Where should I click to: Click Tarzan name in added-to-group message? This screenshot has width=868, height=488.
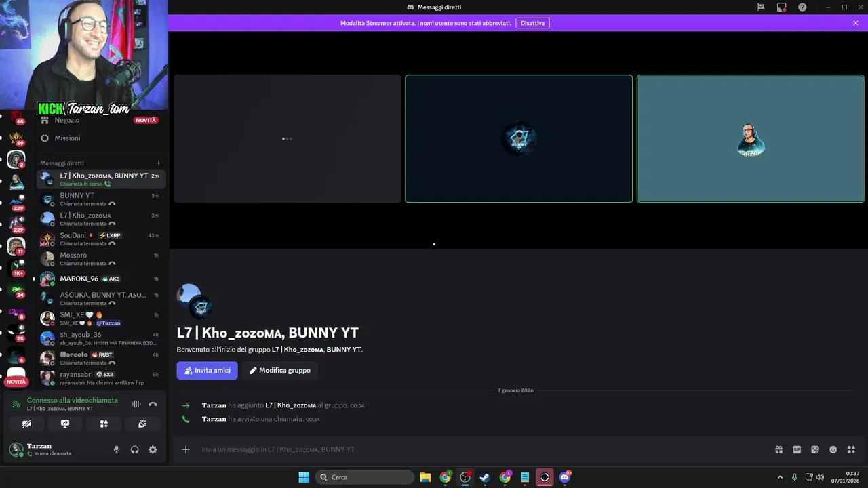(x=214, y=405)
